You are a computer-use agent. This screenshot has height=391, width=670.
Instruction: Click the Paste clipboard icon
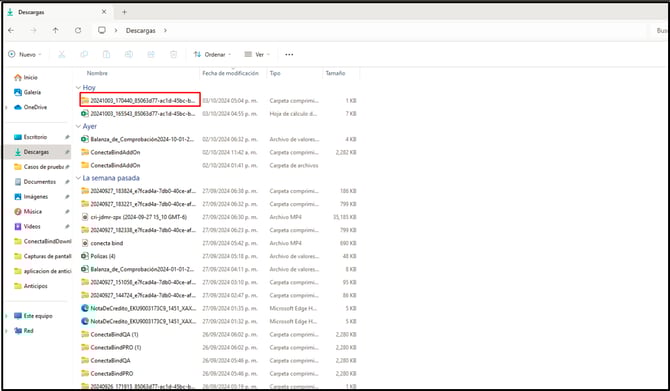point(106,54)
